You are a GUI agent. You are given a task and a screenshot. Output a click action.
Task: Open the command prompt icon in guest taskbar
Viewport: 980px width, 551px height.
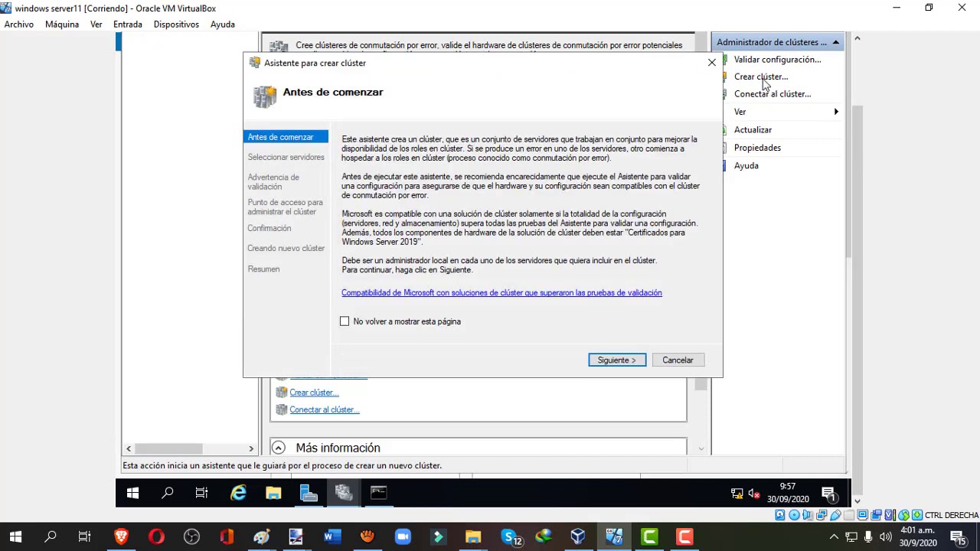379,494
